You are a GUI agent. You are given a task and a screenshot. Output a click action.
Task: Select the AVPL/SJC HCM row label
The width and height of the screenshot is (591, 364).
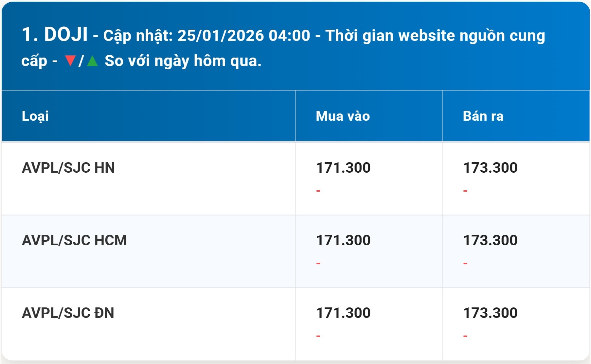coord(74,240)
